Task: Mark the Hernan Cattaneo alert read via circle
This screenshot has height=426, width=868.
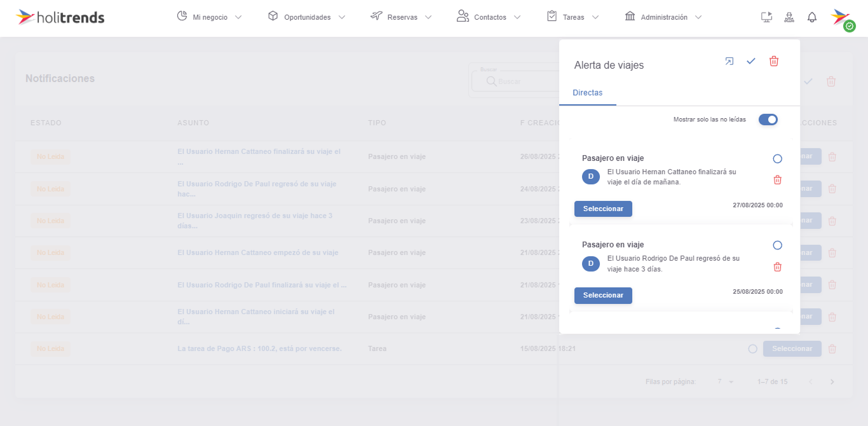Action: click(x=777, y=158)
